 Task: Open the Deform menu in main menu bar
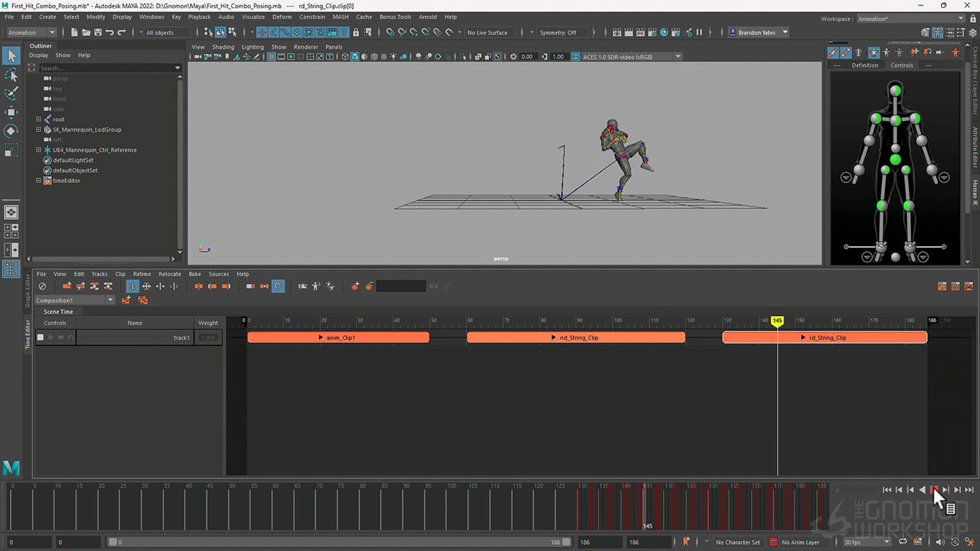coord(282,17)
